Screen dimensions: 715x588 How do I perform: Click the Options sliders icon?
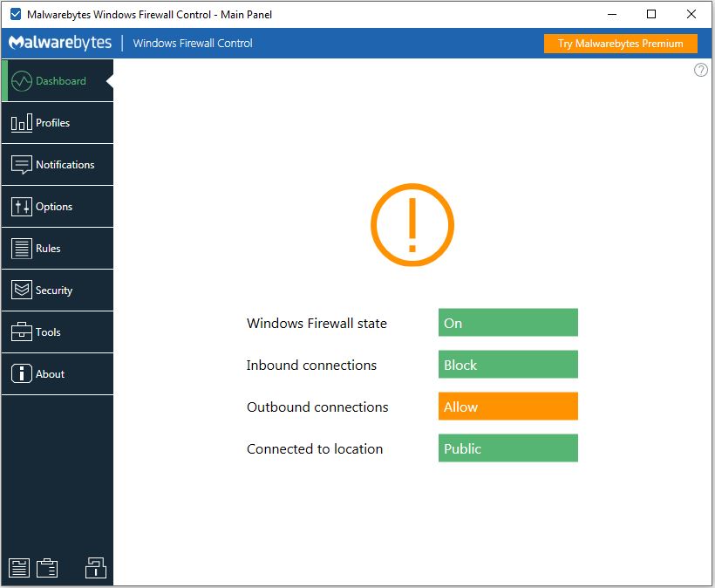(22, 207)
